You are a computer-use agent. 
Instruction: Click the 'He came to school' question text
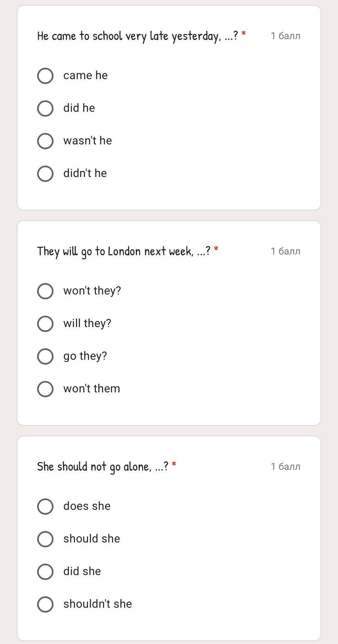[137, 36]
